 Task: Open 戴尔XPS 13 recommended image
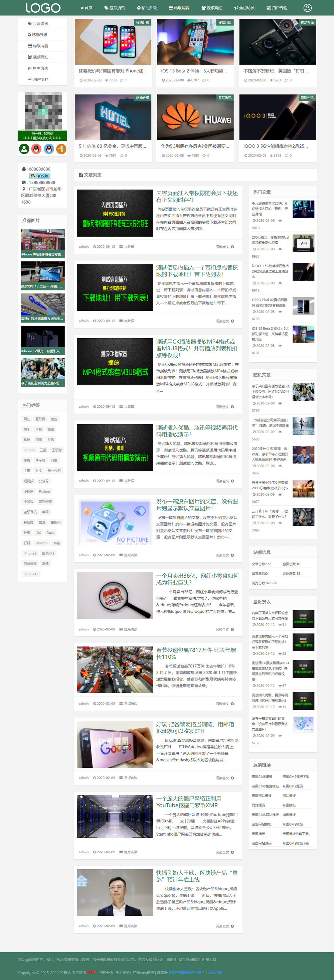coord(42,276)
